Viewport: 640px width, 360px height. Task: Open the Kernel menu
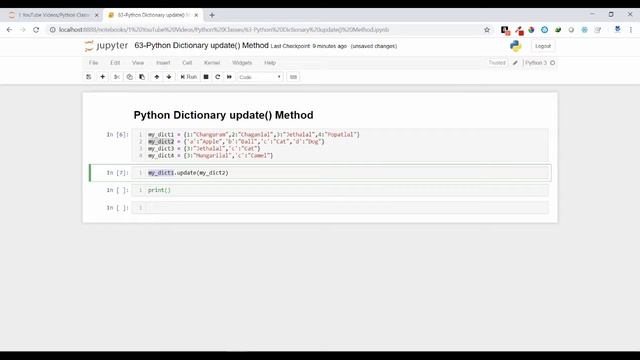click(212, 63)
